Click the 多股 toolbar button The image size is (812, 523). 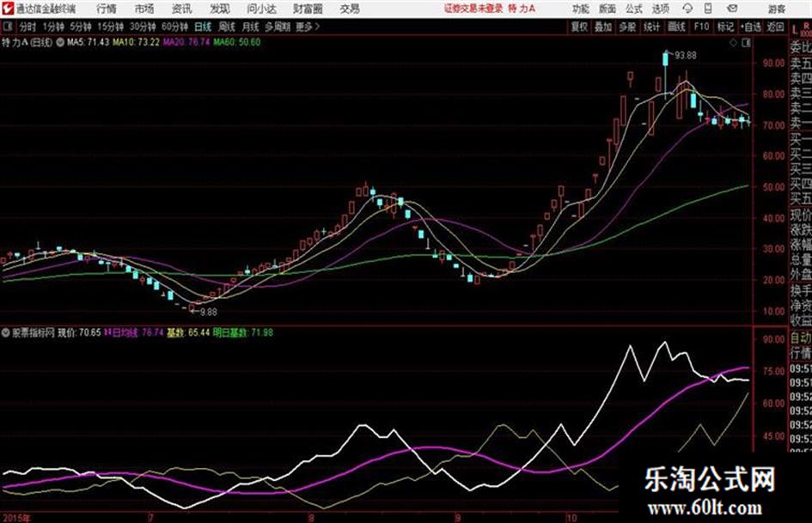tap(627, 27)
